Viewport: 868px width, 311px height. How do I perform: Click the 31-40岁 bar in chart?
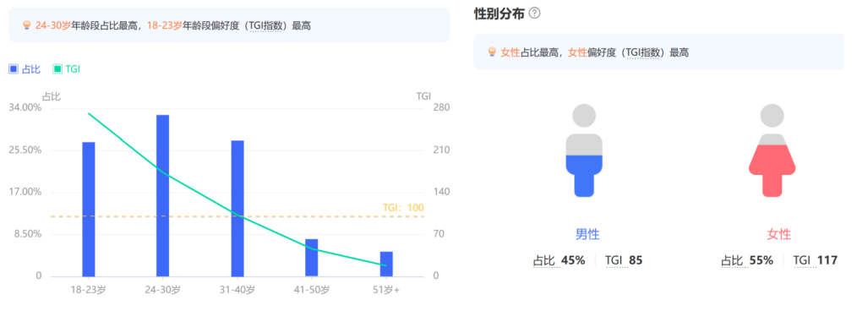237,208
